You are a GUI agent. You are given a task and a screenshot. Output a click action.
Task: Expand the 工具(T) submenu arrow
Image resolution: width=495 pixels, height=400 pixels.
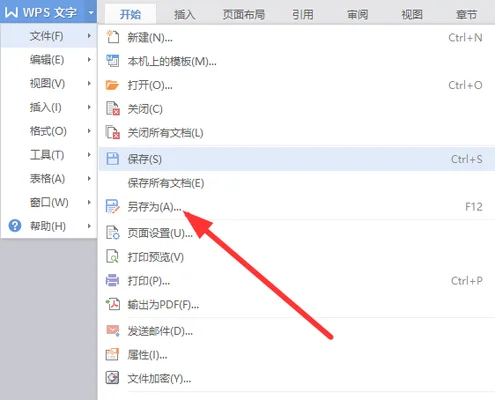89,154
